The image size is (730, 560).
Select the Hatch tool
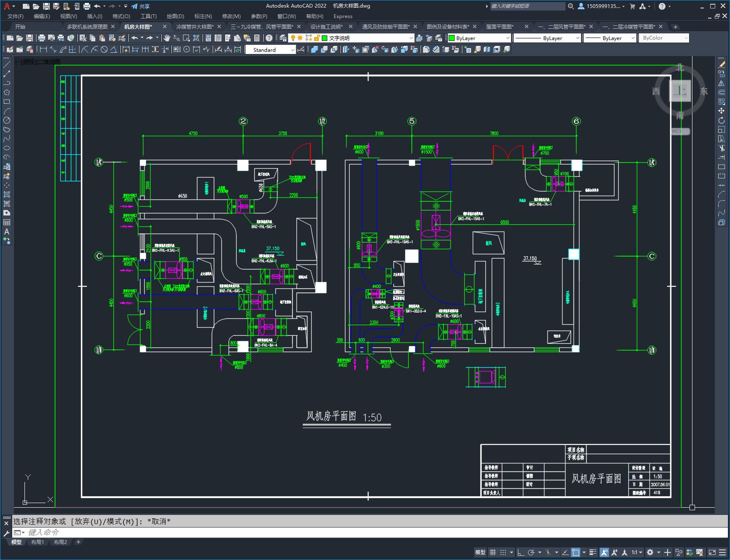coord(6,195)
